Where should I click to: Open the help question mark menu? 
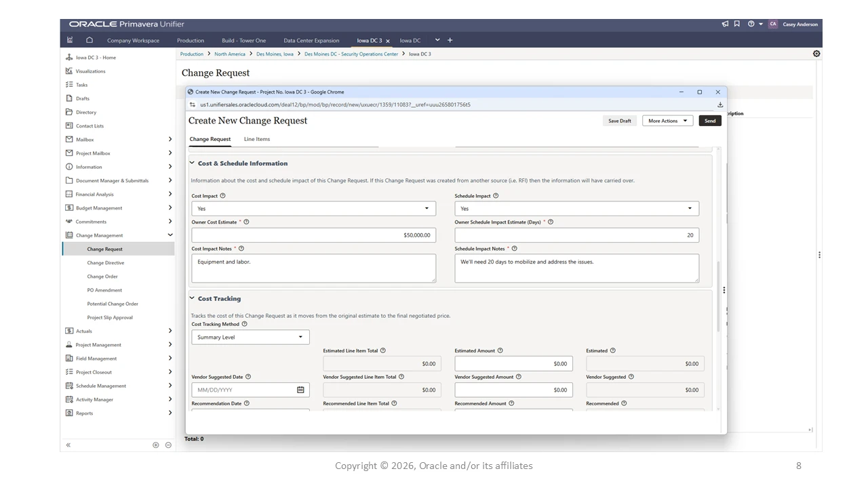tap(751, 24)
